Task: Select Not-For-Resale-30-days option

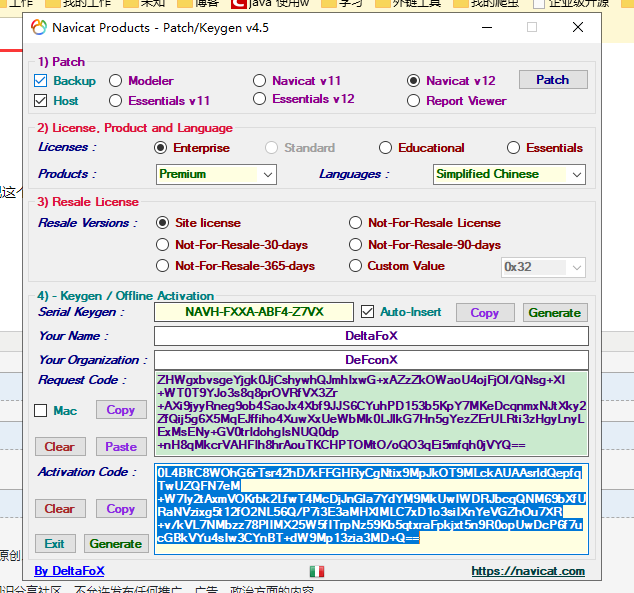Action: pos(163,245)
